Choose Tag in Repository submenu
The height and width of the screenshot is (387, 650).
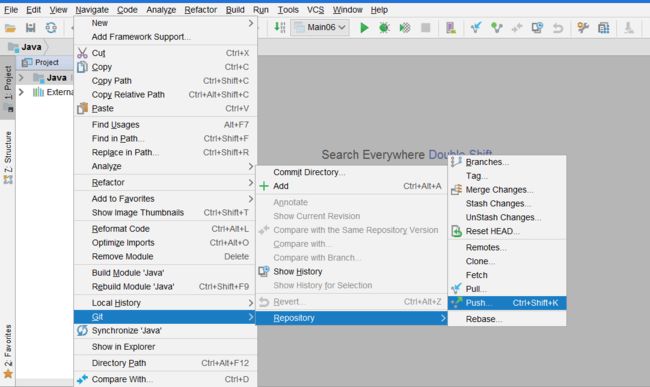[x=507, y=176]
